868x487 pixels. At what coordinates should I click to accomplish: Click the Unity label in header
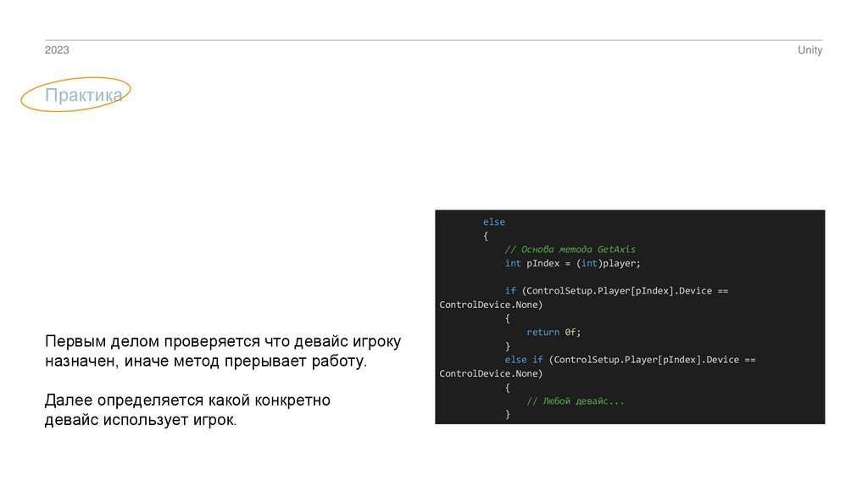810,51
